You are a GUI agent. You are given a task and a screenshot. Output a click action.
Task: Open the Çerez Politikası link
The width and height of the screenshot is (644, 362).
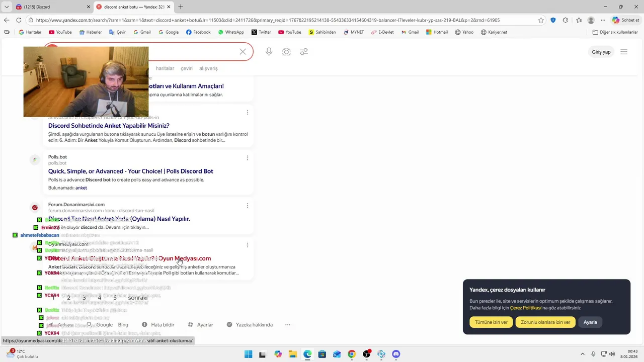click(x=526, y=308)
